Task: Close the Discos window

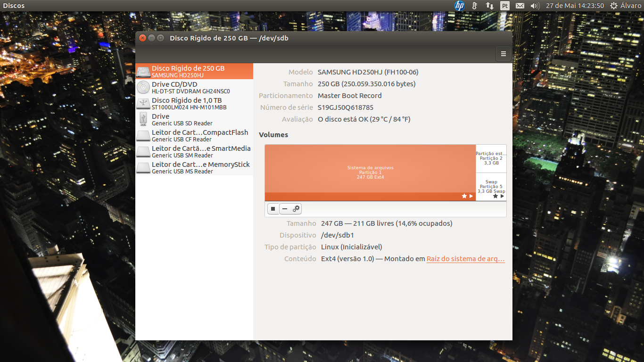Action: (x=143, y=38)
